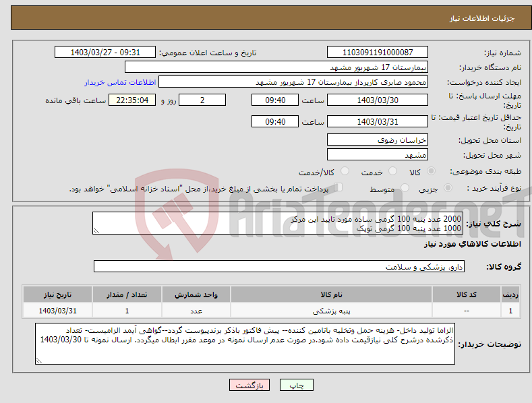This screenshot has height=403, width=532.
Task: Click the توضیحات خریدار text area
Action: coord(245,344)
